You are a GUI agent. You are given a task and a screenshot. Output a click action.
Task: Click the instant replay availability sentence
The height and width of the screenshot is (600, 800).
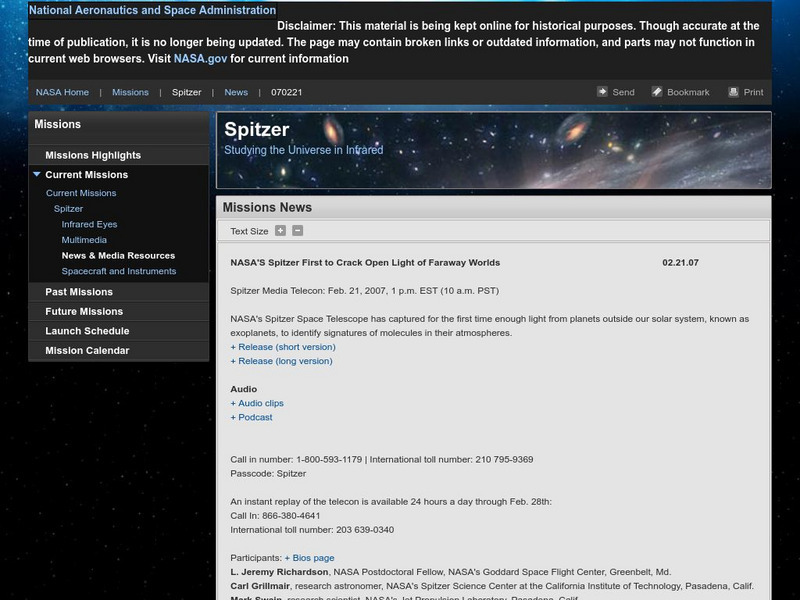tap(391, 502)
